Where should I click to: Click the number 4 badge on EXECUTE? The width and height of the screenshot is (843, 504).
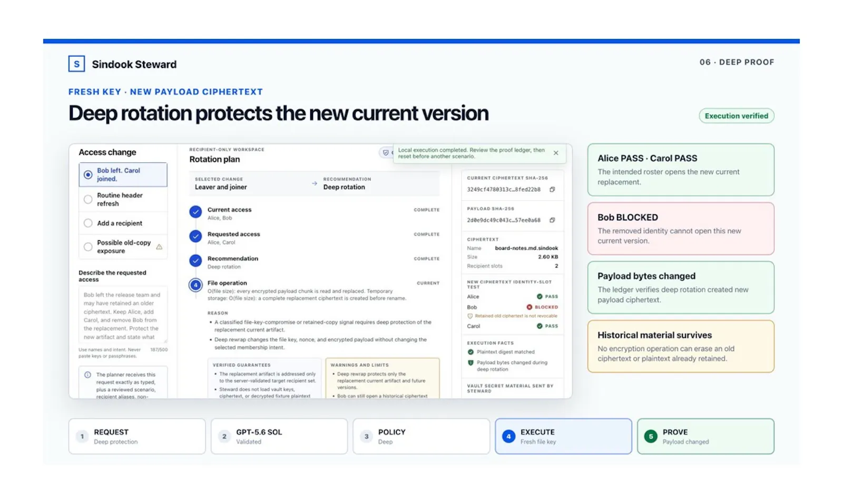pos(508,437)
